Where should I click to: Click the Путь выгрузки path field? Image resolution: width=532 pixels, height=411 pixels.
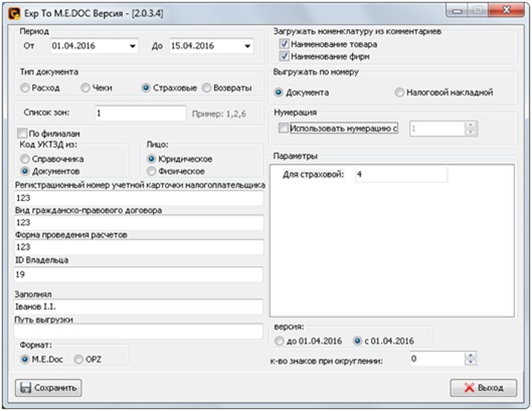tap(138, 332)
